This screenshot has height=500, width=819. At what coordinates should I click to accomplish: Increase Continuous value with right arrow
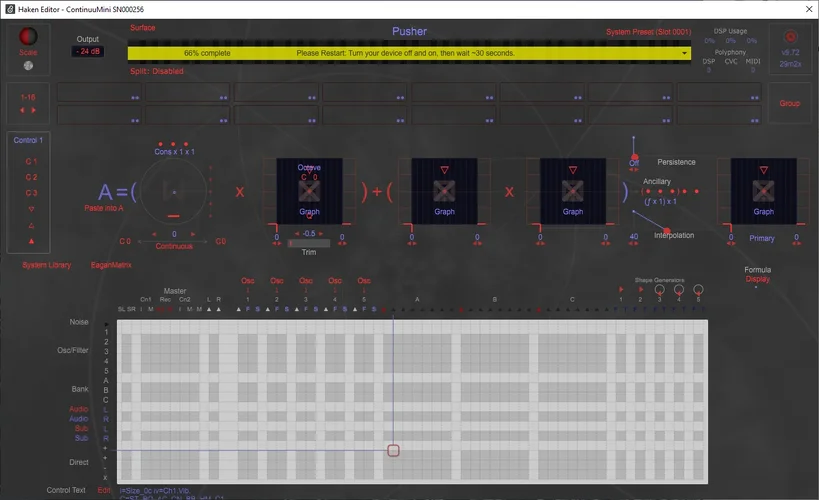[x=193, y=234]
